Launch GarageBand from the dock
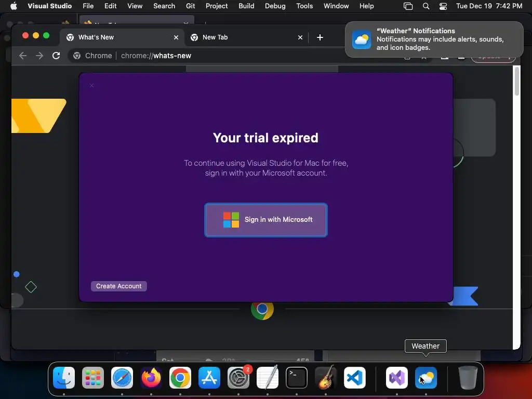532x399 pixels. 326,378
